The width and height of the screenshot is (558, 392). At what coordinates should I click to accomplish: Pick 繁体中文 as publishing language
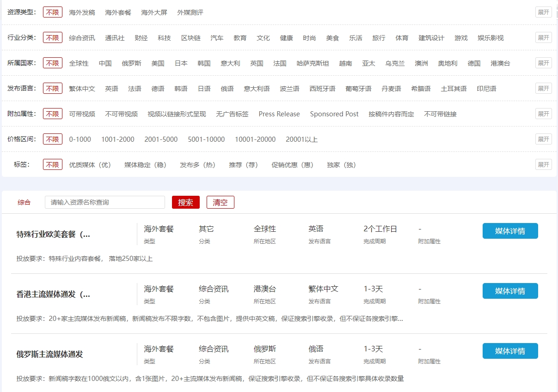(x=82, y=89)
